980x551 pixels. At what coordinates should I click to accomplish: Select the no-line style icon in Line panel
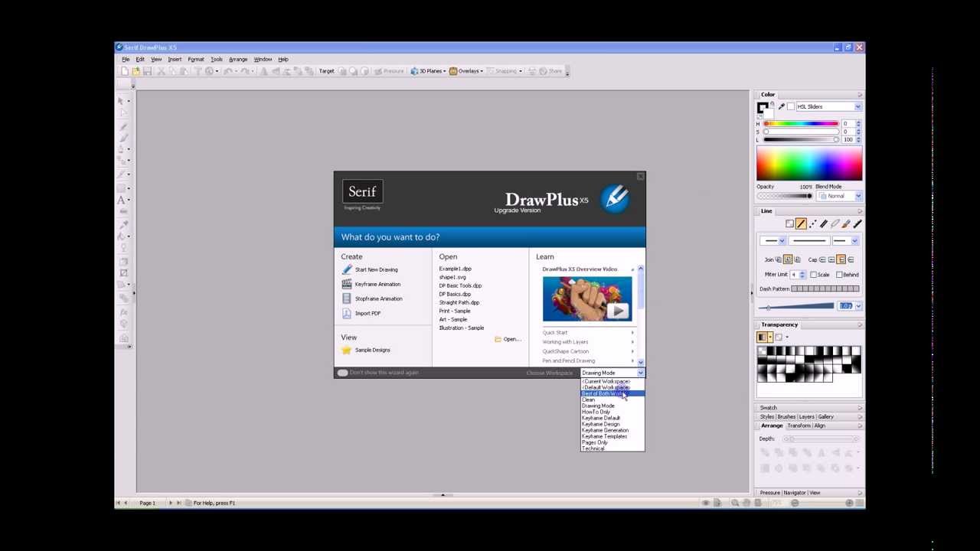click(x=789, y=223)
